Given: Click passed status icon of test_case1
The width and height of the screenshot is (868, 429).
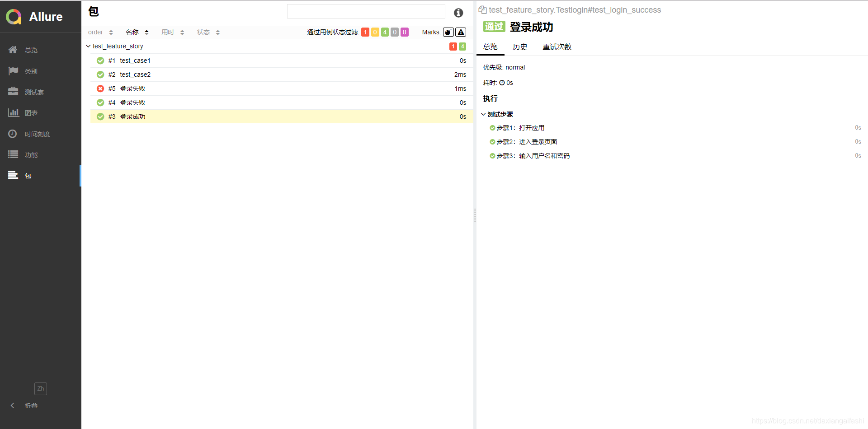Looking at the screenshot, I should 100,61.
